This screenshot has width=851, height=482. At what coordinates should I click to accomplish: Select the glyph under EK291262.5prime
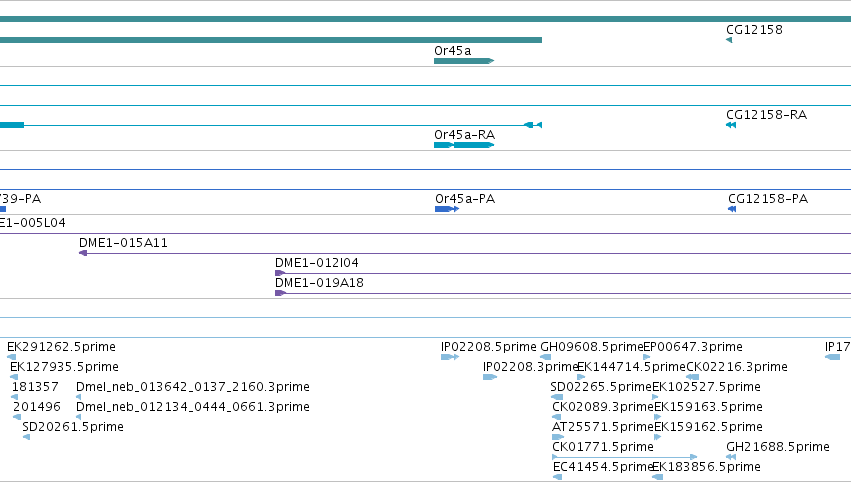[x=11, y=357]
